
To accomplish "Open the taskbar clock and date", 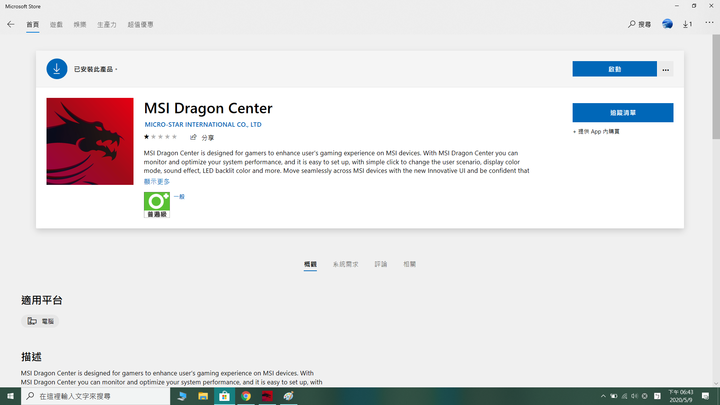I will (681, 396).
